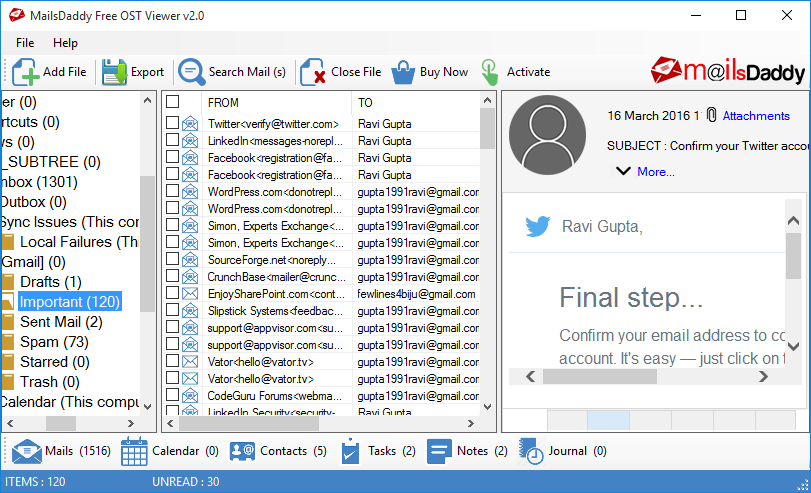
Task: Click the Close File icon
Action: pyautogui.click(x=313, y=72)
